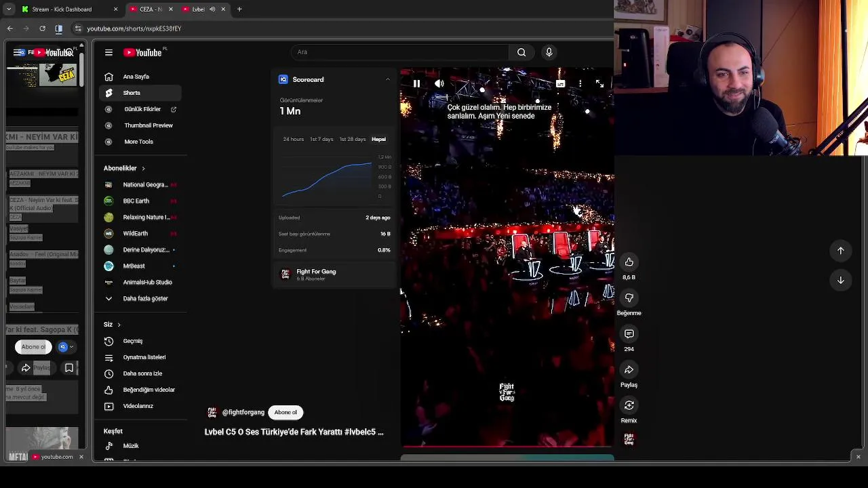The width and height of the screenshot is (868, 488).
Task: Open the Fight For Gang sound thumbnail
Action: pos(629,439)
